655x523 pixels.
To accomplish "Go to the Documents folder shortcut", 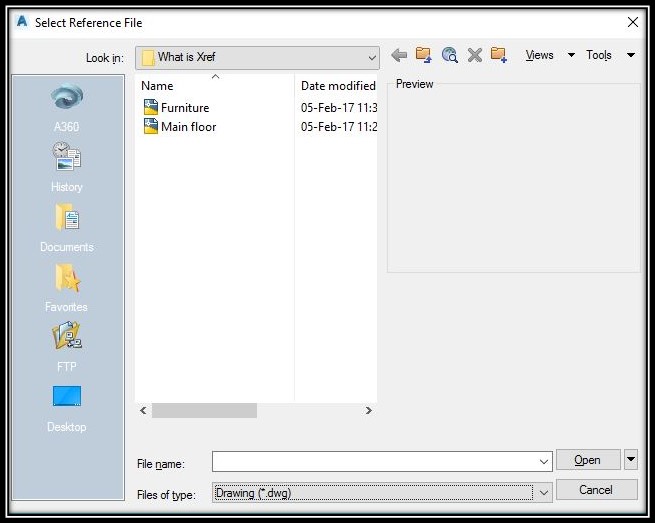I will [x=67, y=228].
